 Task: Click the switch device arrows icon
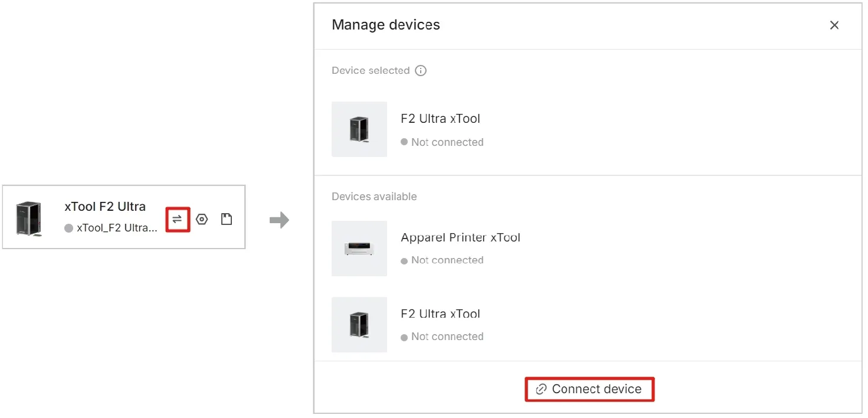click(x=178, y=220)
